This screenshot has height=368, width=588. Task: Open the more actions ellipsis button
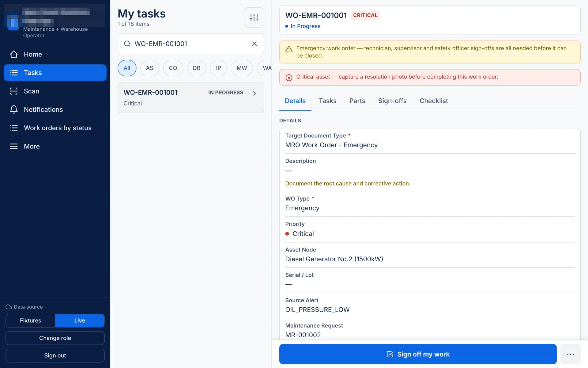570,354
